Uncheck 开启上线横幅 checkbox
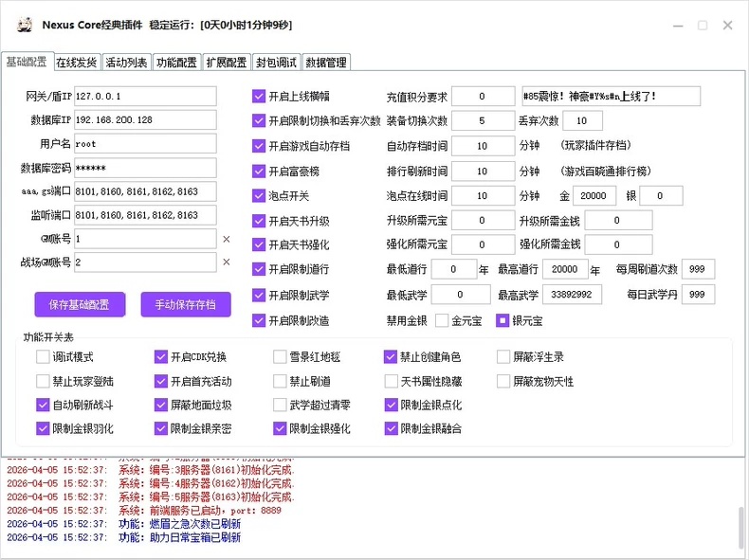Image resolution: width=749 pixels, height=560 pixels. point(259,97)
